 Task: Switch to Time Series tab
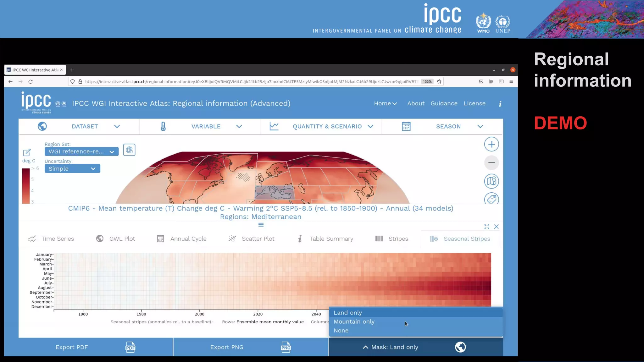tap(51, 239)
